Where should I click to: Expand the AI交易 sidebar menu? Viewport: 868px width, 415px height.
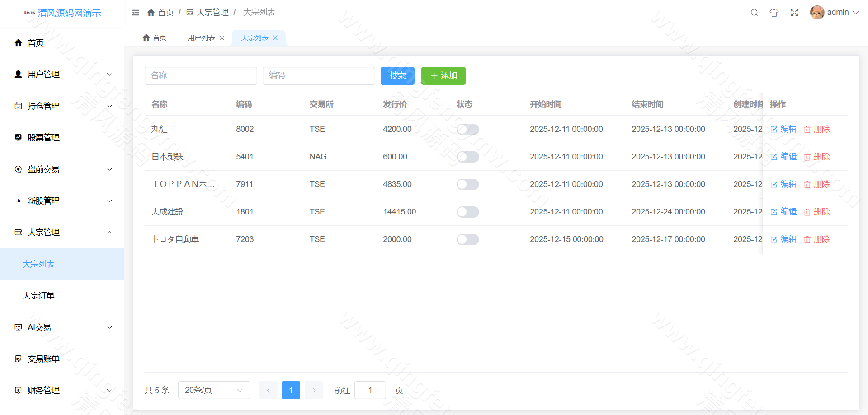[62, 327]
